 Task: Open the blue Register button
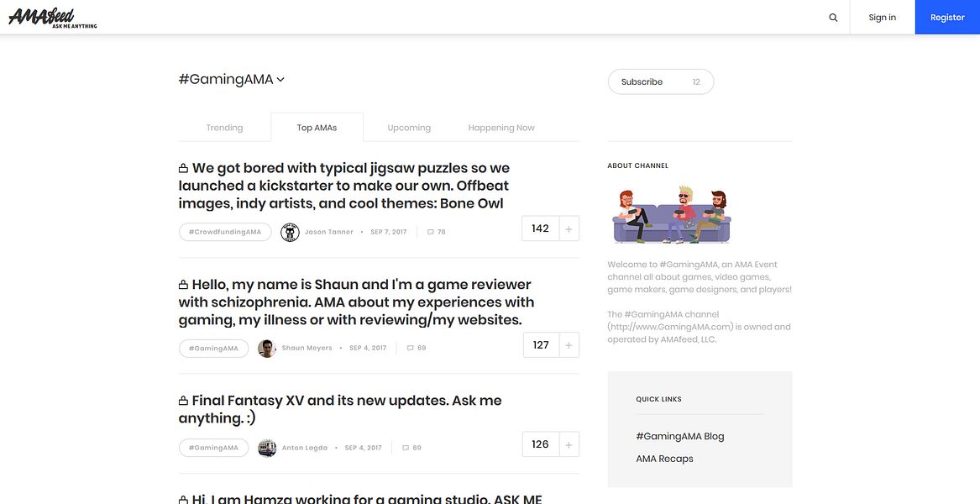[947, 18]
